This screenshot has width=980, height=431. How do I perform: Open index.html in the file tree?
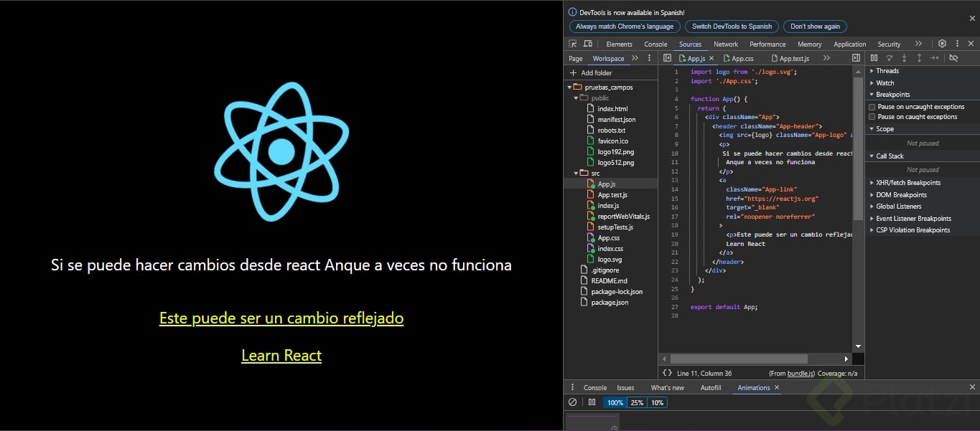click(612, 109)
